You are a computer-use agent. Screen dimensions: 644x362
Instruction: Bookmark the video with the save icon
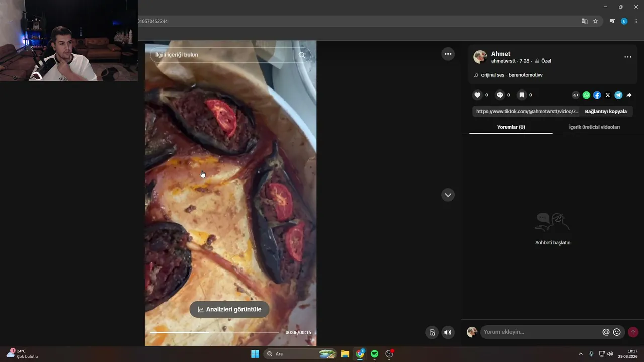click(522, 95)
